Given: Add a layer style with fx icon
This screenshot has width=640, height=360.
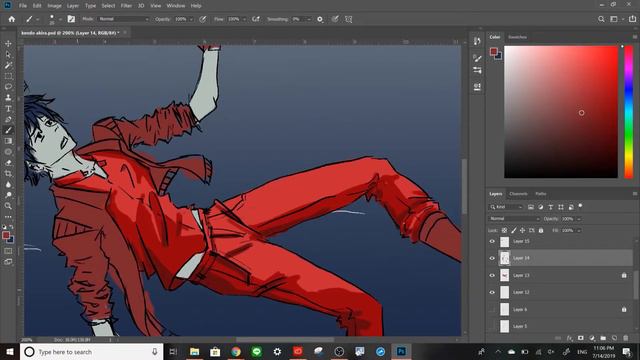Looking at the screenshot, I should tap(569, 338).
